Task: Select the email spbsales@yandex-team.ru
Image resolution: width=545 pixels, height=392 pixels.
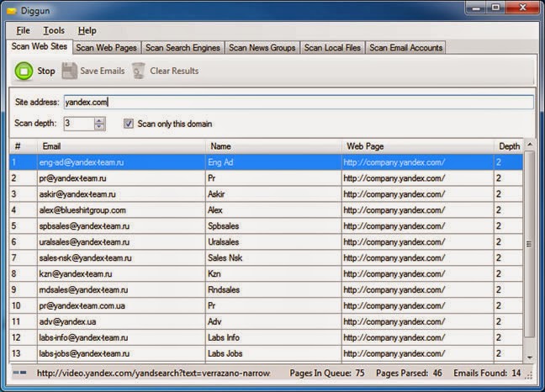Action: (x=84, y=226)
